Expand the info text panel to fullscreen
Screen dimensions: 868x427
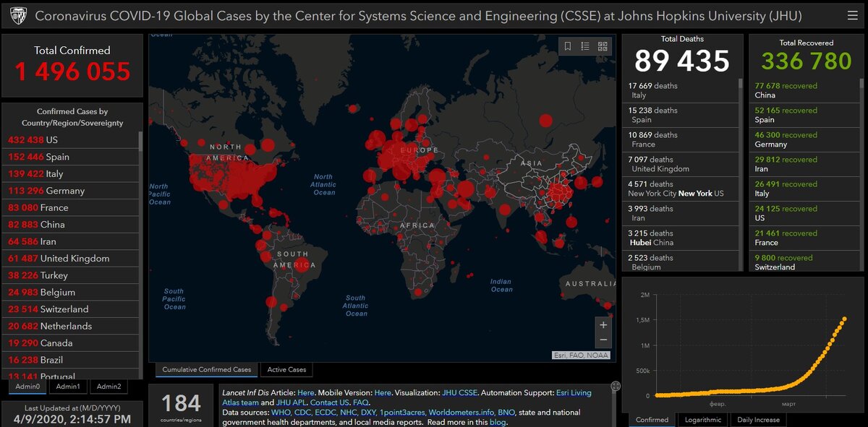click(x=616, y=387)
